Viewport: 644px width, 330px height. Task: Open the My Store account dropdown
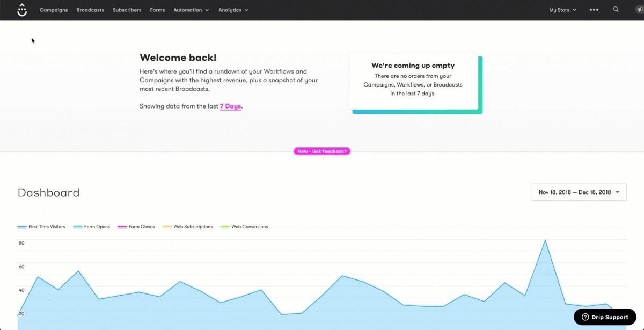tap(562, 10)
